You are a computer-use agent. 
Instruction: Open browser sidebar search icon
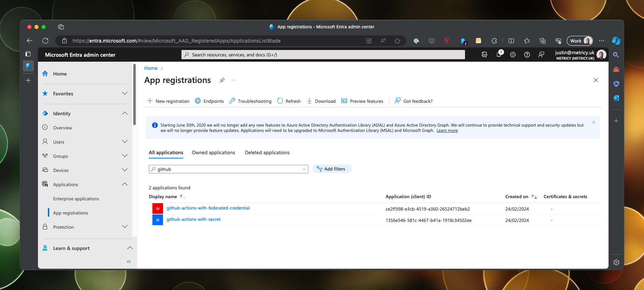pos(616,55)
